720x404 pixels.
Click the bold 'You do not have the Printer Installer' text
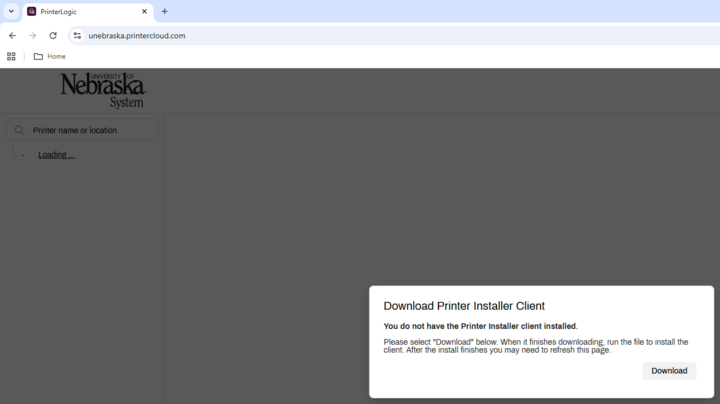click(480, 326)
